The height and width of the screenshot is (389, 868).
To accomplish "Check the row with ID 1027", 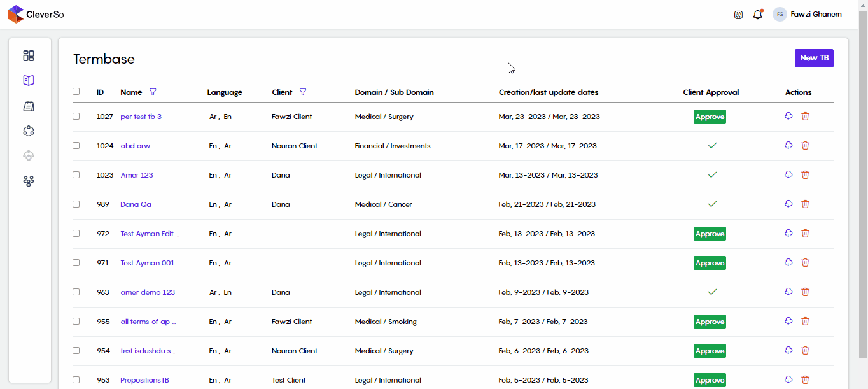I will (x=76, y=117).
